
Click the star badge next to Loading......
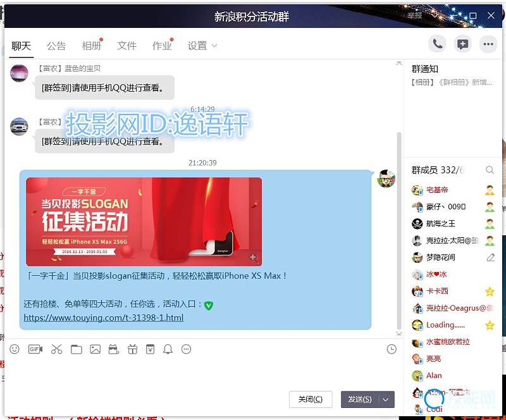point(490,324)
